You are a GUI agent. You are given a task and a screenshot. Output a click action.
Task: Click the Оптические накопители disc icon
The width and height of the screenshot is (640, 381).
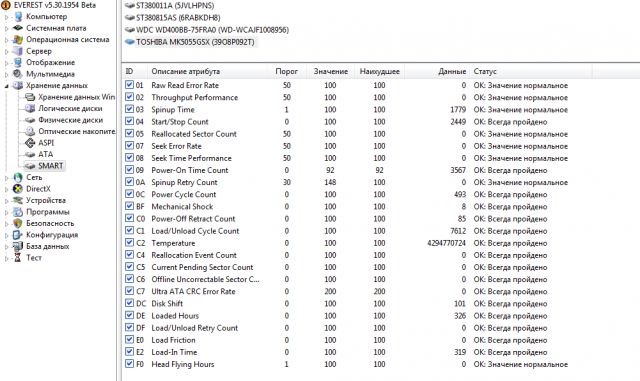(30, 131)
